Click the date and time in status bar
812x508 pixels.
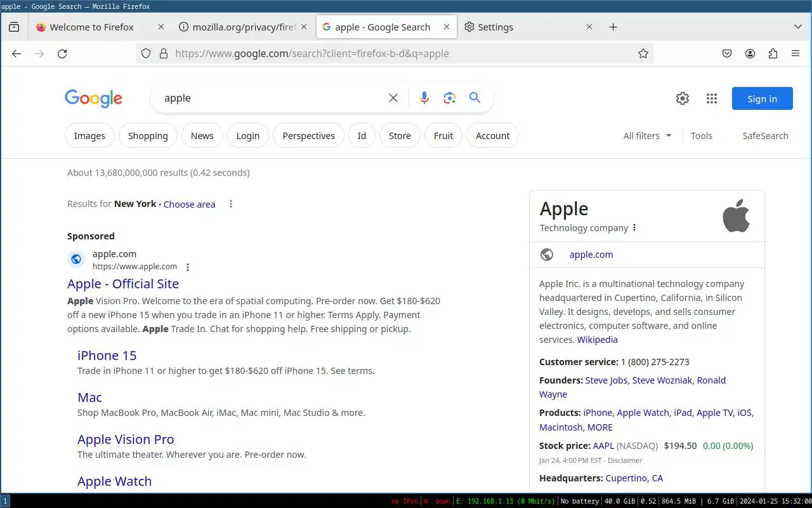(775, 501)
